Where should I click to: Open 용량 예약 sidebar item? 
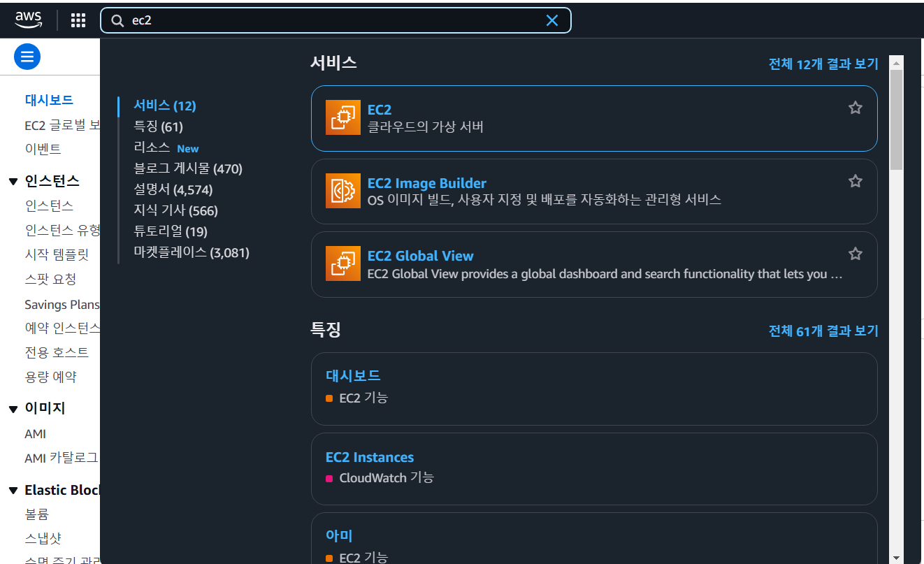pyautogui.click(x=50, y=377)
